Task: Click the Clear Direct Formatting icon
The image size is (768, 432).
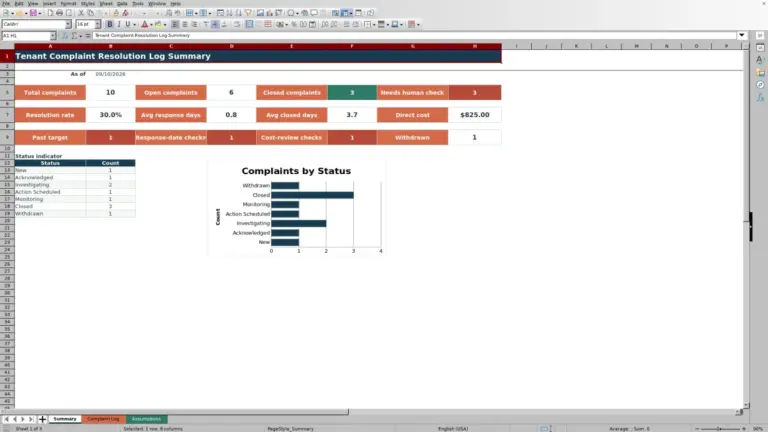Action: point(125,13)
